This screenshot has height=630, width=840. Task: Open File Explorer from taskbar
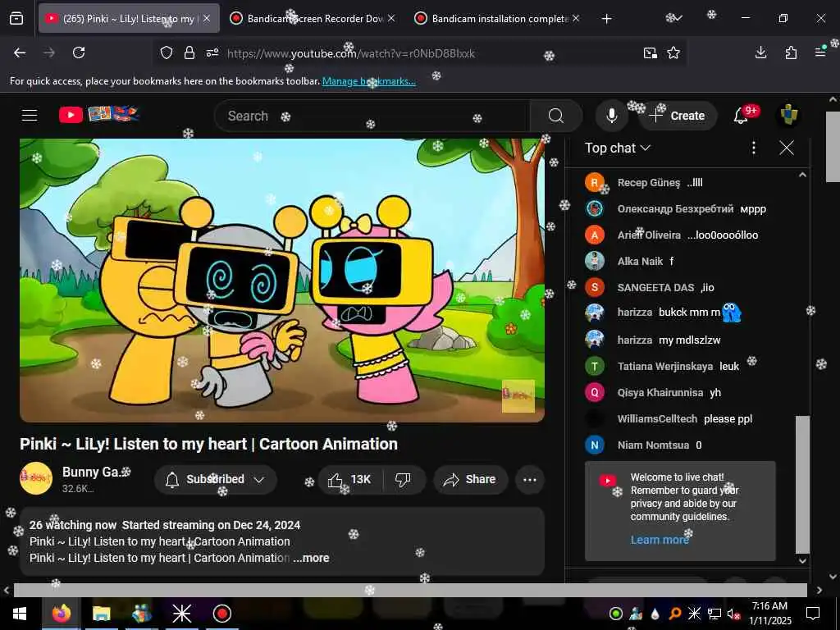(x=101, y=614)
